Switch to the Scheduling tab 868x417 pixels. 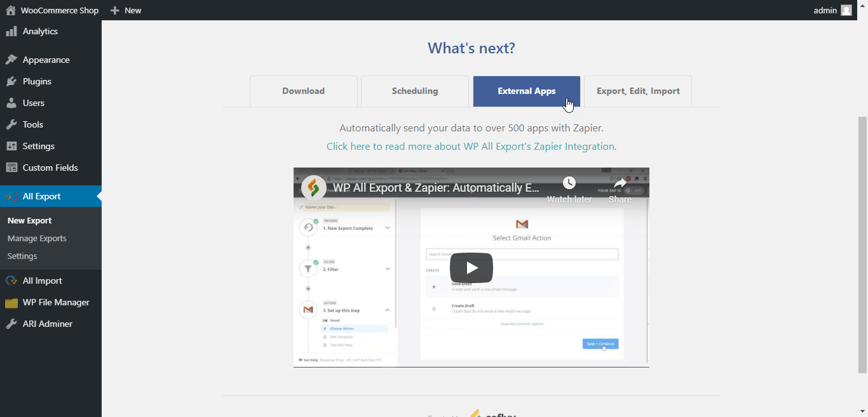(415, 91)
